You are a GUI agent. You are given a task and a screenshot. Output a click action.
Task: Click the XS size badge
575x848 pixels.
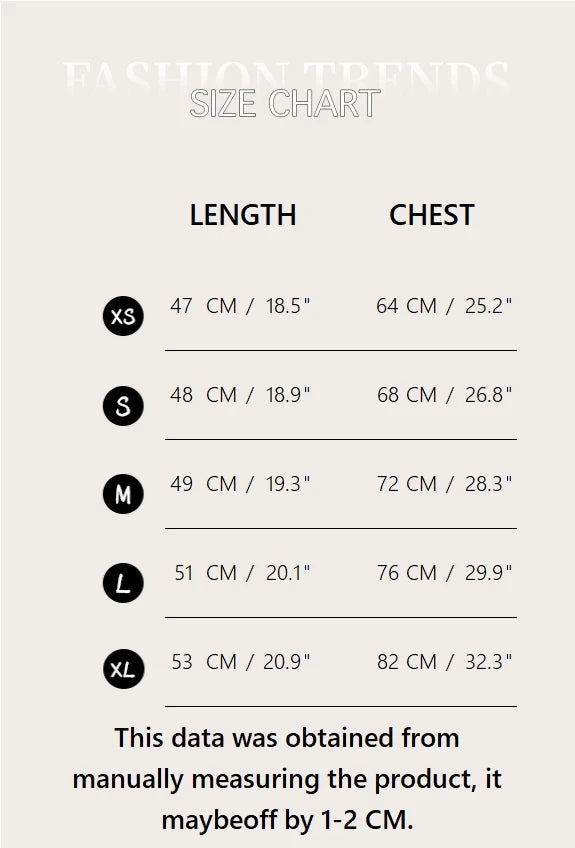123,316
